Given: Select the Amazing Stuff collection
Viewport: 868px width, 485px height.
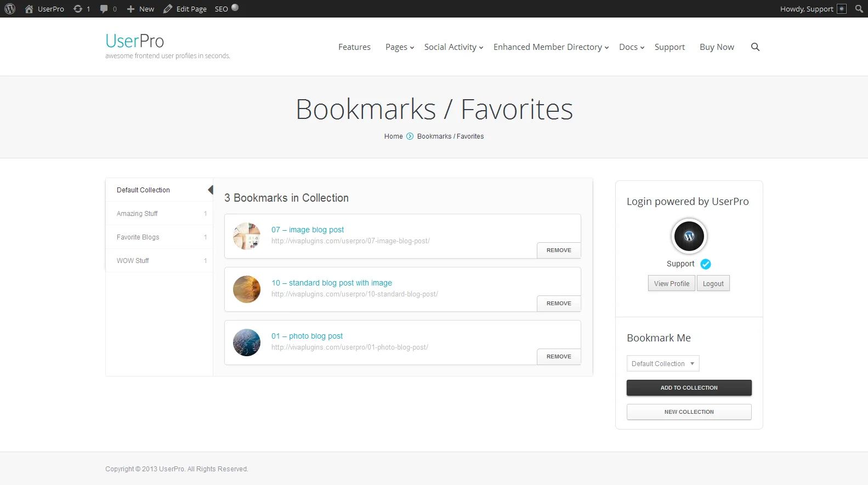Looking at the screenshot, I should pyautogui.click(x=159, y=214).
